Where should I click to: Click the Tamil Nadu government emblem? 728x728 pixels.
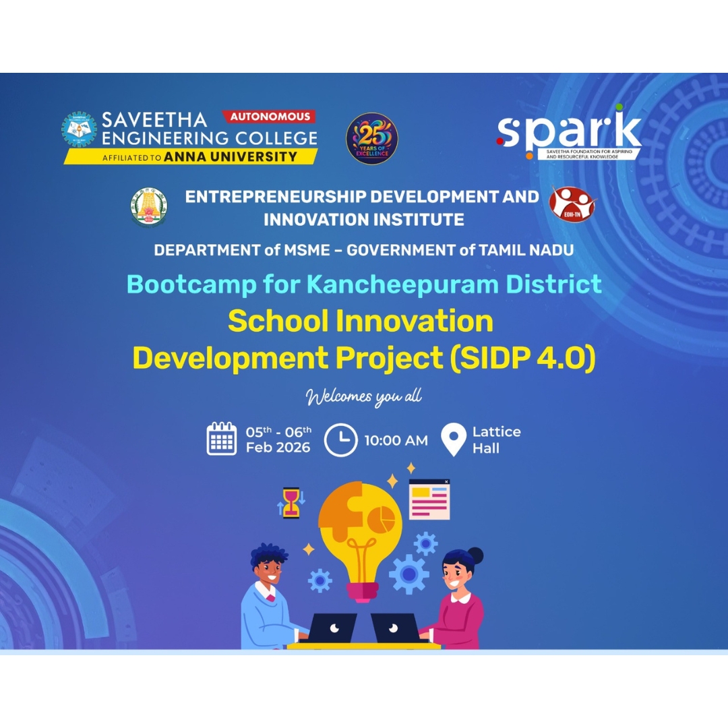click(x=149, y=207)
